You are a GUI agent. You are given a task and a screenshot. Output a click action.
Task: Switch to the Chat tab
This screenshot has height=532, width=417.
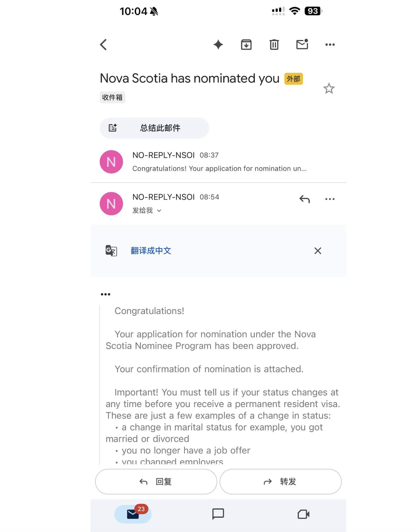point(218,514)
